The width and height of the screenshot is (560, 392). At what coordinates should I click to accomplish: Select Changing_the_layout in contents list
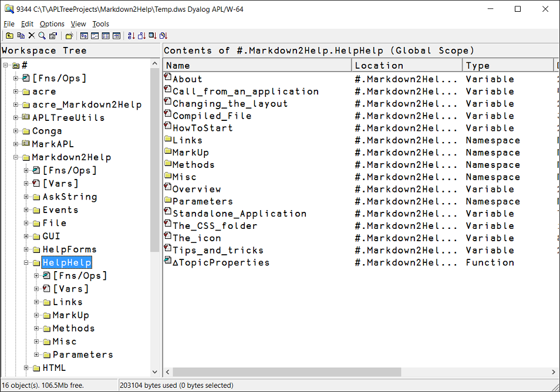(230, 103)
